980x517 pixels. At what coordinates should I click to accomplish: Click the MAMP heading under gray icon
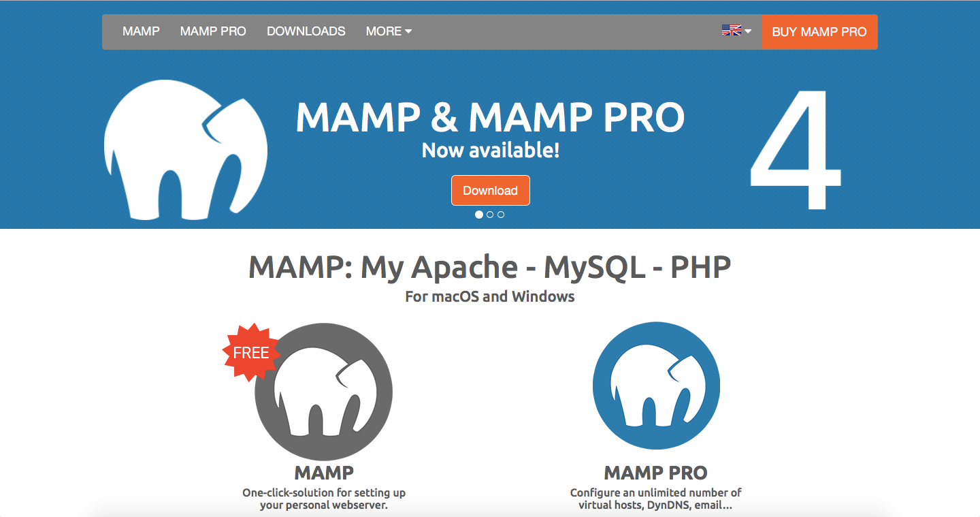(x=324, y=473)
